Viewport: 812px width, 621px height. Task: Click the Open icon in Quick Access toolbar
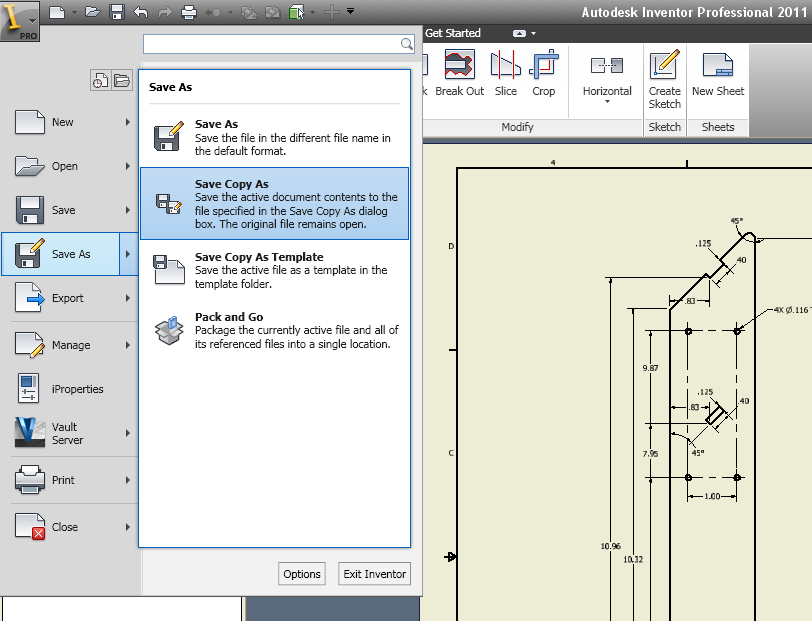(x=92, y=11)
